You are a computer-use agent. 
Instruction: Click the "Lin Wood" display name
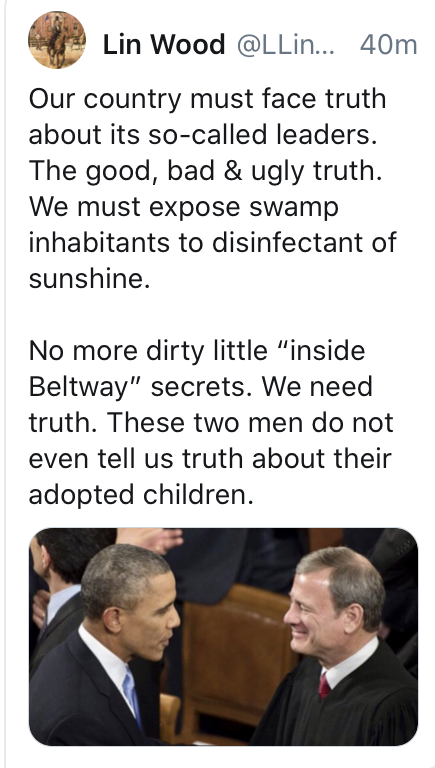point(164,45)
